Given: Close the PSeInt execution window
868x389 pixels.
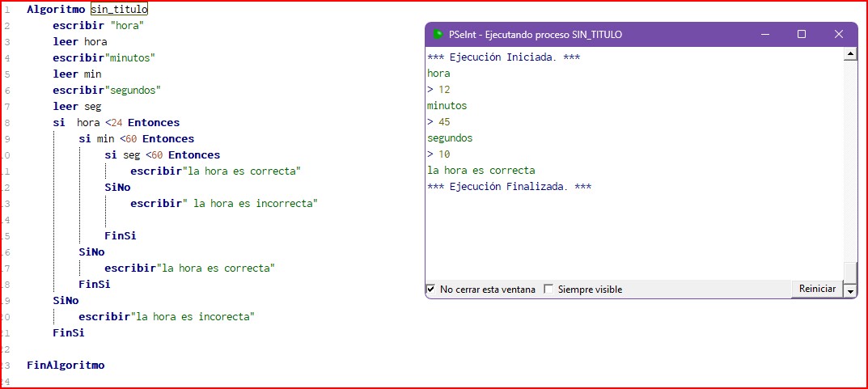Looking at the screenshot, I should pyautogui.click(x=839, y=35).
